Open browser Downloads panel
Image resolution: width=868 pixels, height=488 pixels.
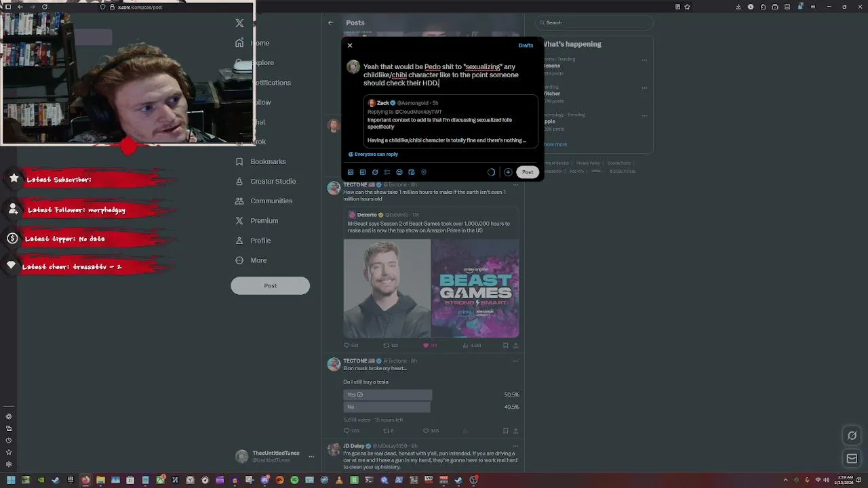(x=738, y=7)
